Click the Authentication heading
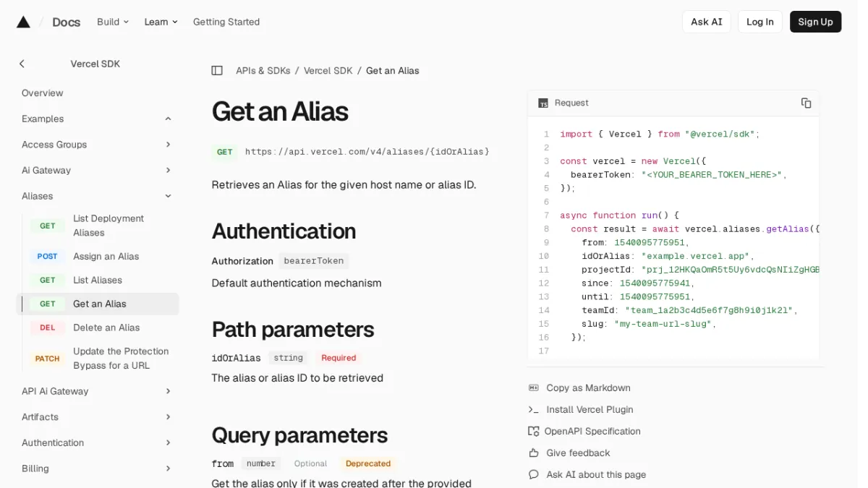 (284, 231)
